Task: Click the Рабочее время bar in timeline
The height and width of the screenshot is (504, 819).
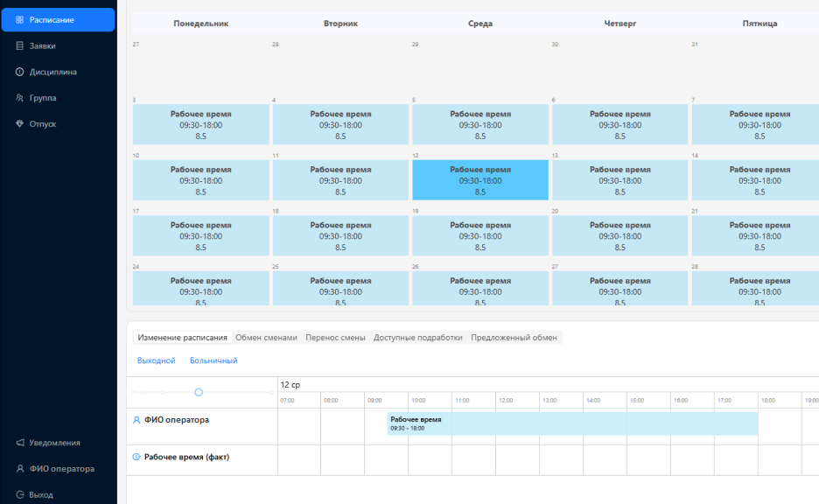Action: [572, 423]
